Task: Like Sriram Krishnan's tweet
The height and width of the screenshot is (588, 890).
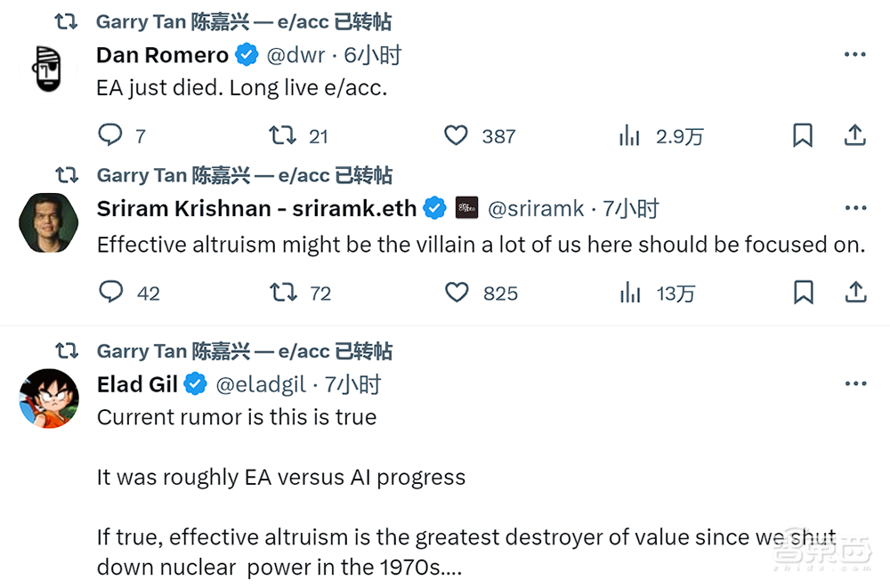Action: [x=456, y=293]
